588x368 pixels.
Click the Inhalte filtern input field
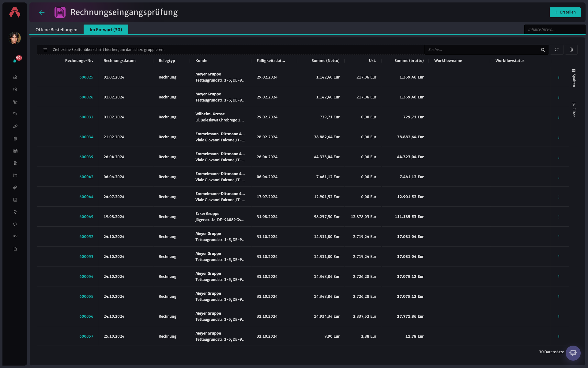click(x=555, y=29)
